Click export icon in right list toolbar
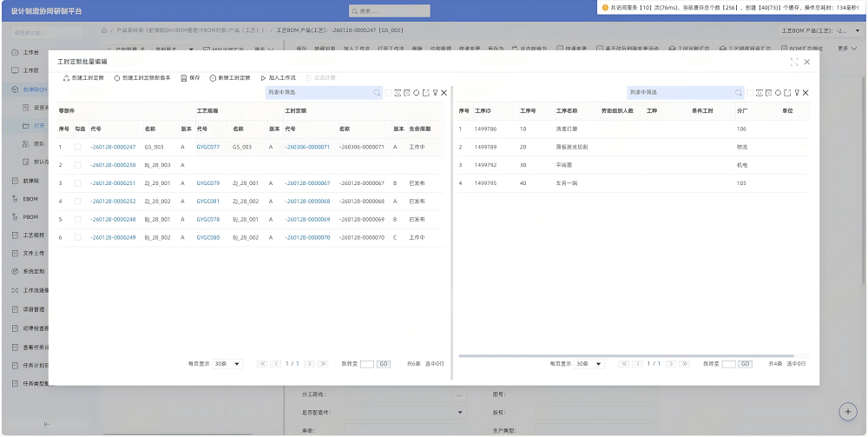 click(787, 92)
